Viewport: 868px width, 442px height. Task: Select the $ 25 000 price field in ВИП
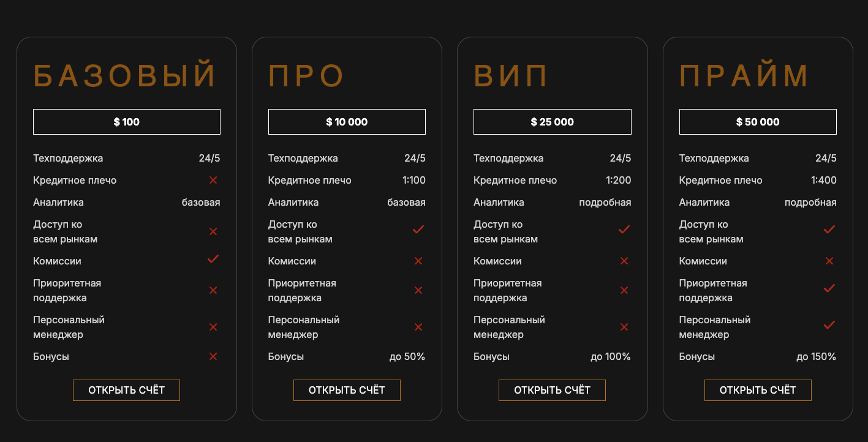(552, 121)
